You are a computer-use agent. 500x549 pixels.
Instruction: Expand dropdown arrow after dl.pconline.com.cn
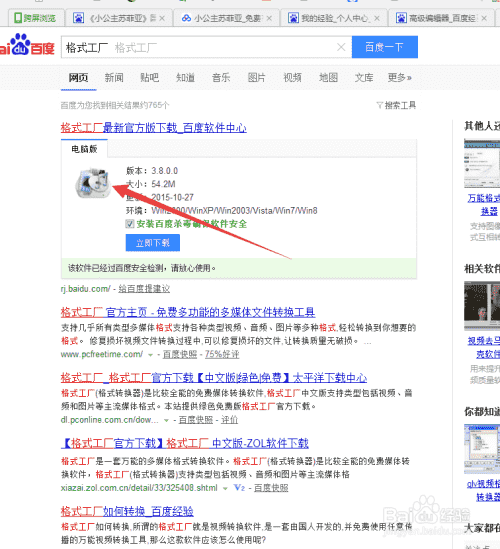pyautogui.click(x=166, y=420)
